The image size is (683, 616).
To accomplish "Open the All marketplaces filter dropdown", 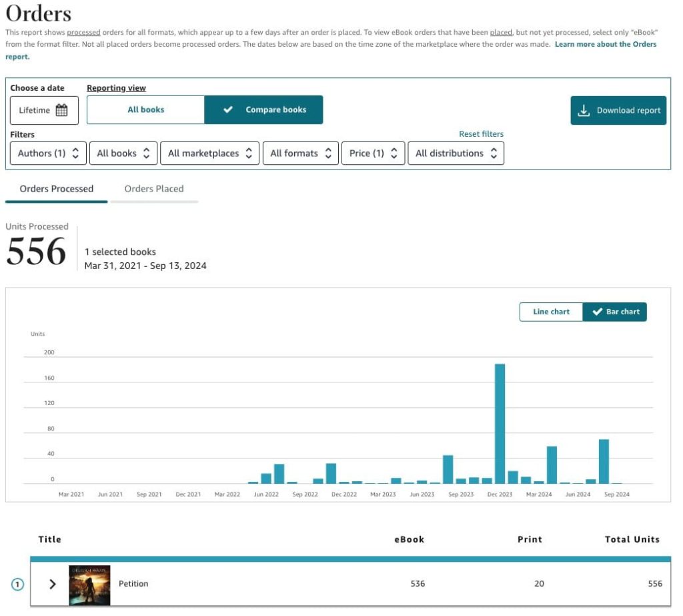I will (x=209, y=153).
